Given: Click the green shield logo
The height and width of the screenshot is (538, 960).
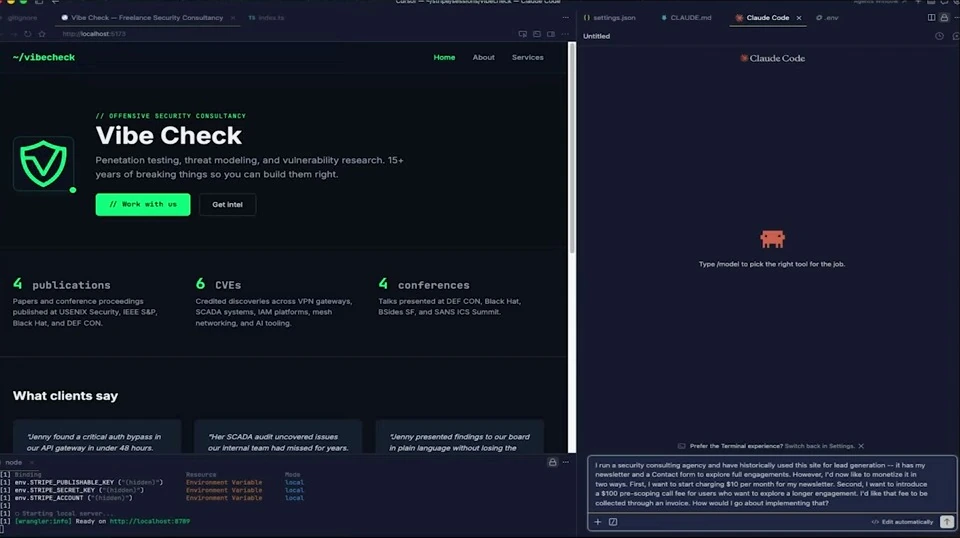Looking at the screenshot, I should 43,163.
